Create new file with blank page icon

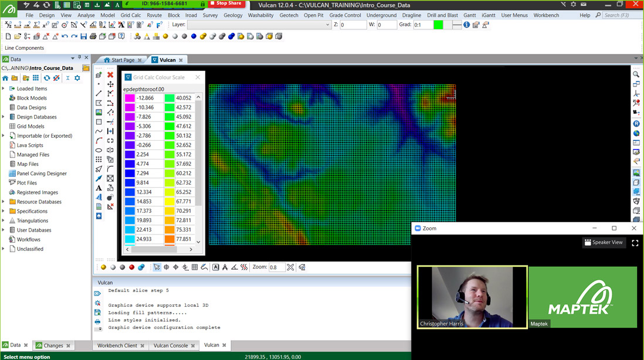tap(8, 36)
